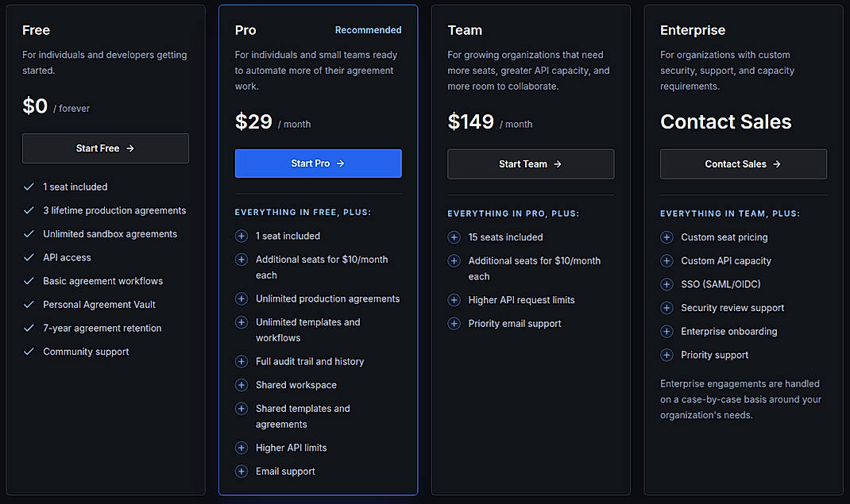Image resolution: width=850 pixels, height=504 pixels.
Task: Click plus icon beside Enterprise onboarding
Action: (666, 331)
